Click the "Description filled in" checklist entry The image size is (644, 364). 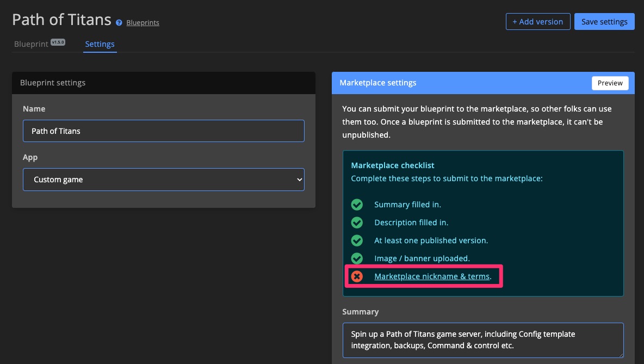tap(411, 223)
